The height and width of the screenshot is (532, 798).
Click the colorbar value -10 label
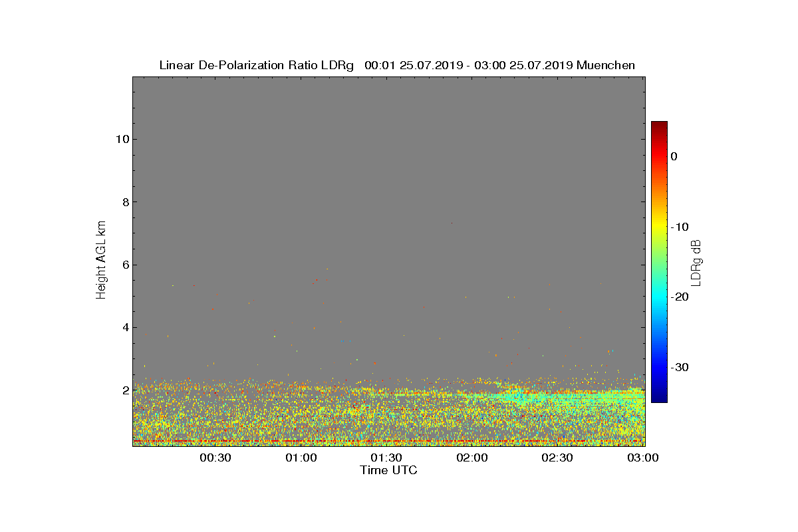click(x=680, y=227)
